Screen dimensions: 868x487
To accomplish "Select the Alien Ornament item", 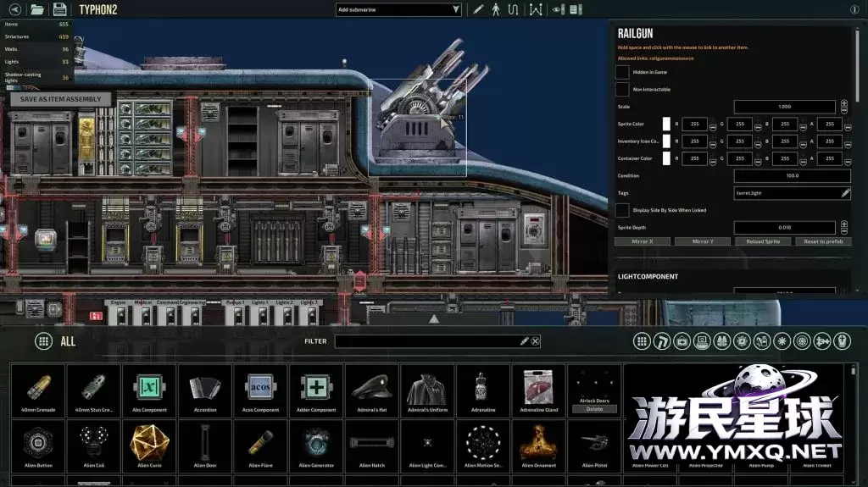I will point(538,445).
